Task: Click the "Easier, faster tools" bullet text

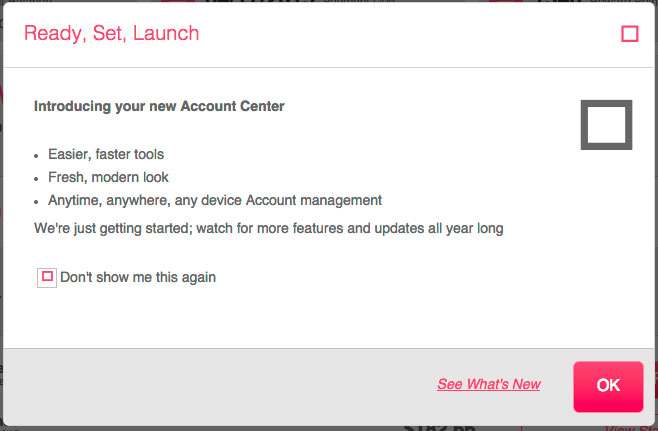Action: point(106,155)
